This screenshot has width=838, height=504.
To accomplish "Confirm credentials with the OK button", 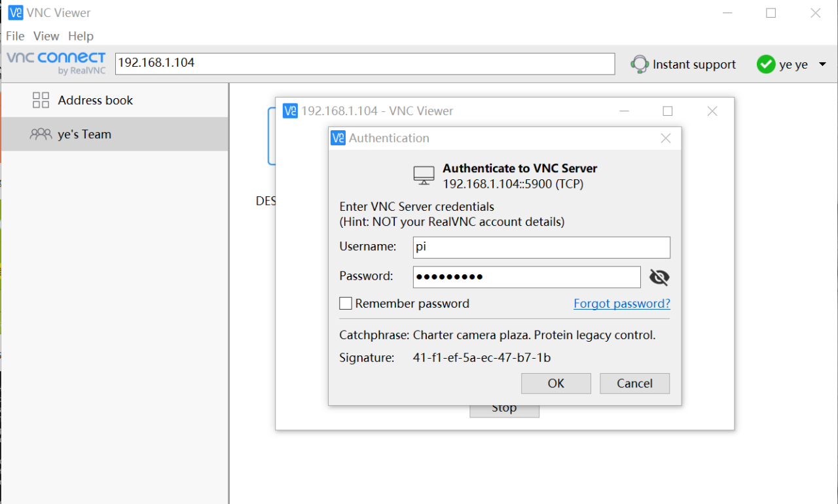I will 556,384.
